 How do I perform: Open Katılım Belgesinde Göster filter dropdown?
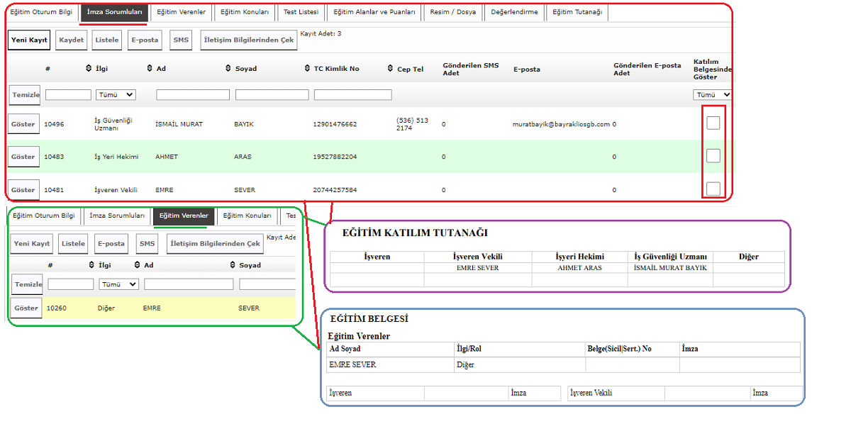click(712, 94)
